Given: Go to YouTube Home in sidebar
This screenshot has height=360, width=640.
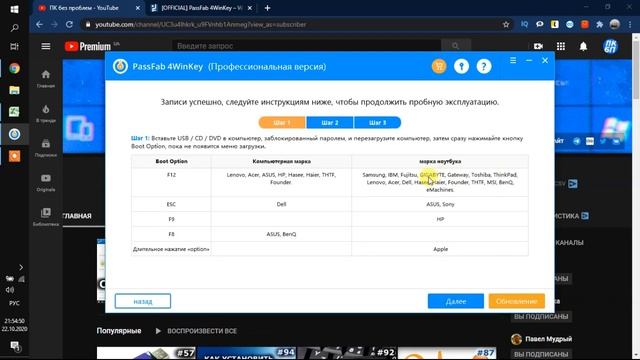Looking at the screenshot, I should (x=46, y=79).
